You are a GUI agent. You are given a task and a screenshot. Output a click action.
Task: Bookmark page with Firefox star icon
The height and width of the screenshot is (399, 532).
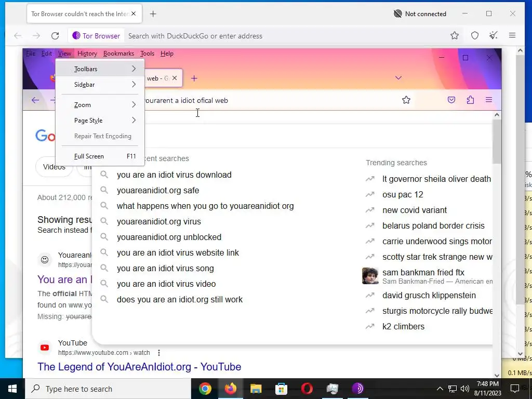pos(406,100)
